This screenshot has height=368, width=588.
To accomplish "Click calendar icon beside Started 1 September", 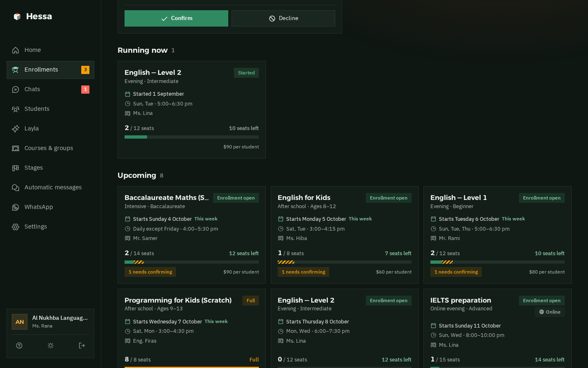I will click(127, 94).
